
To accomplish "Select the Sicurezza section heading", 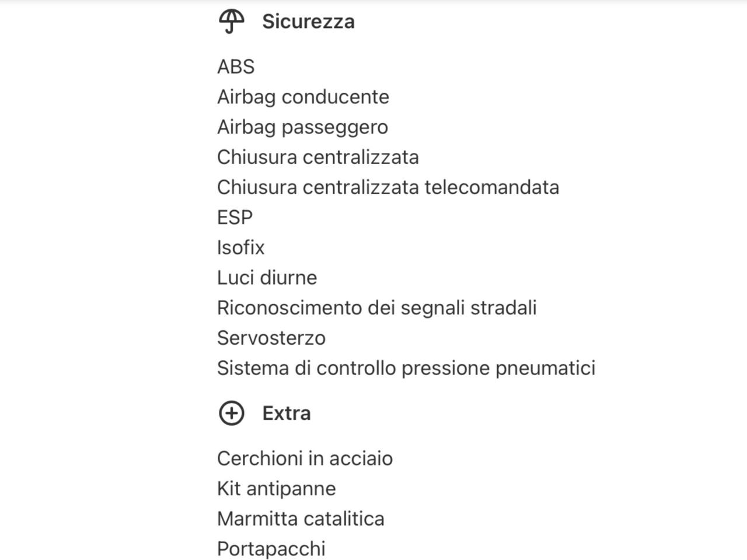I will coord(308,22).
